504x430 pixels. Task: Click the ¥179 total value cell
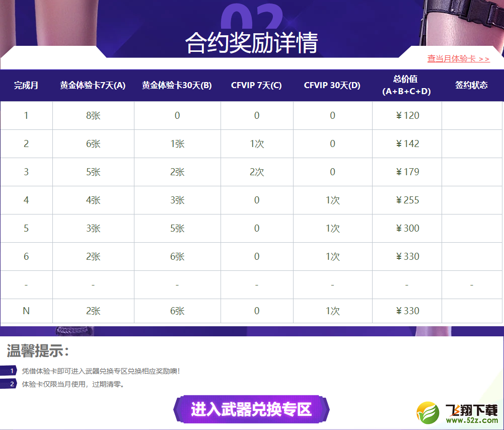tap(407, 172)
